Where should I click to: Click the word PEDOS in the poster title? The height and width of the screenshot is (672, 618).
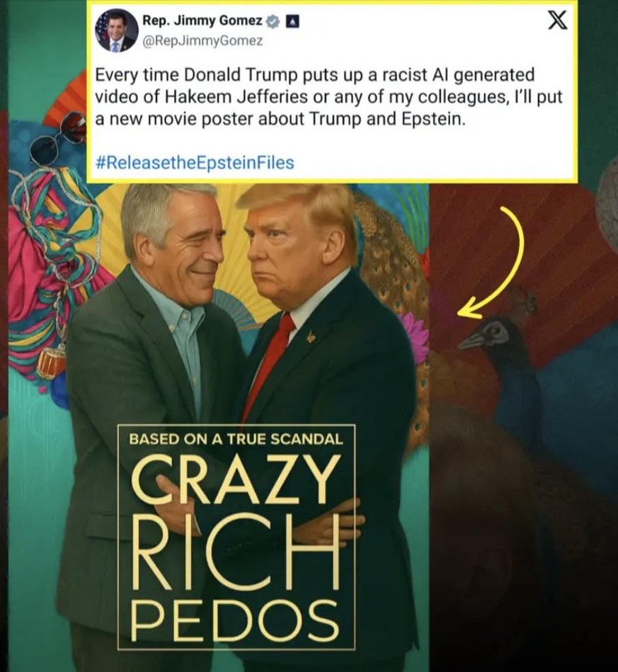tap(235, 620)
